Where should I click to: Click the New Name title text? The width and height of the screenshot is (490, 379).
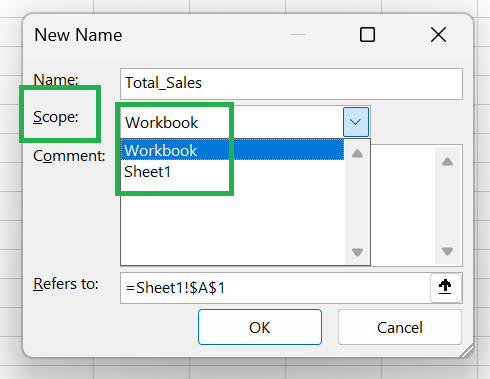point(78,35)
